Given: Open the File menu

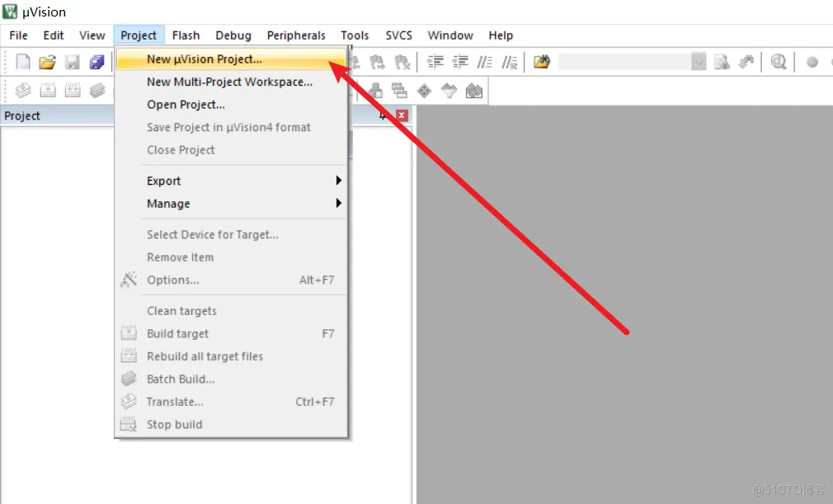Looking at the screenshot, I should [x=19, y=35].
